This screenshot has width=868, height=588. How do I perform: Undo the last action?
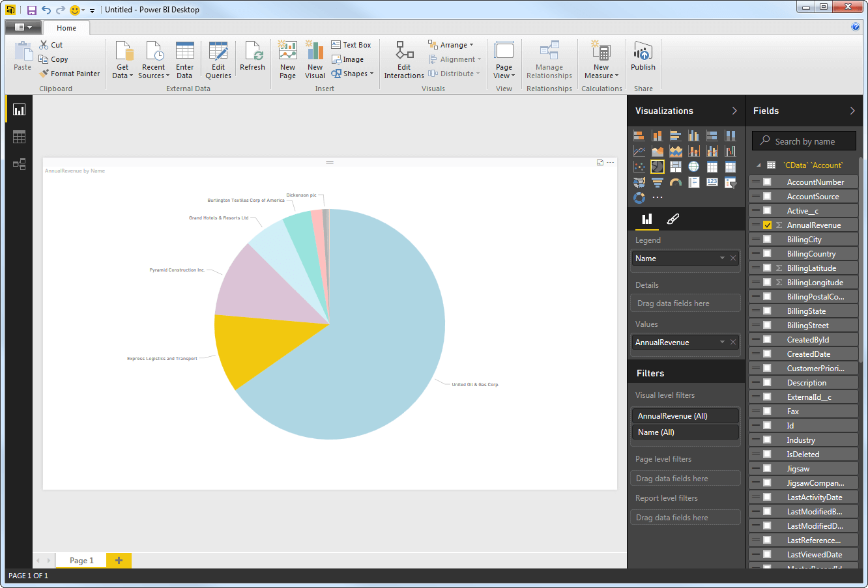point(46,10)
